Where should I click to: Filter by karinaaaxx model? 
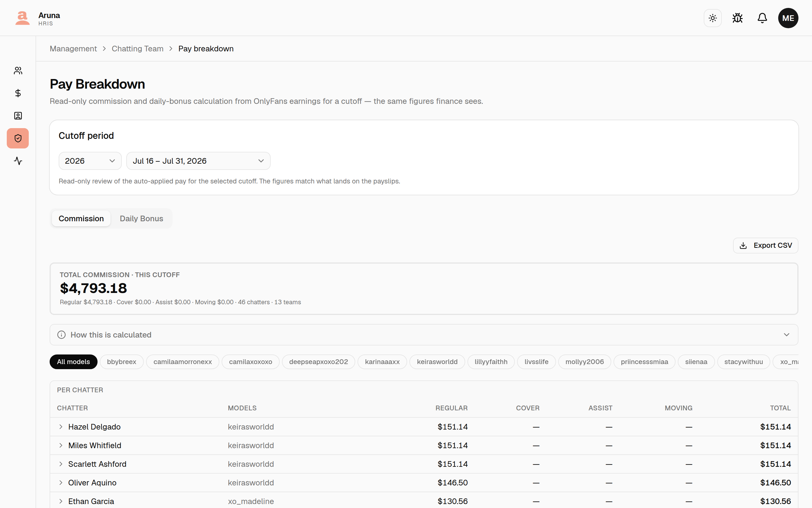(382, 362)
